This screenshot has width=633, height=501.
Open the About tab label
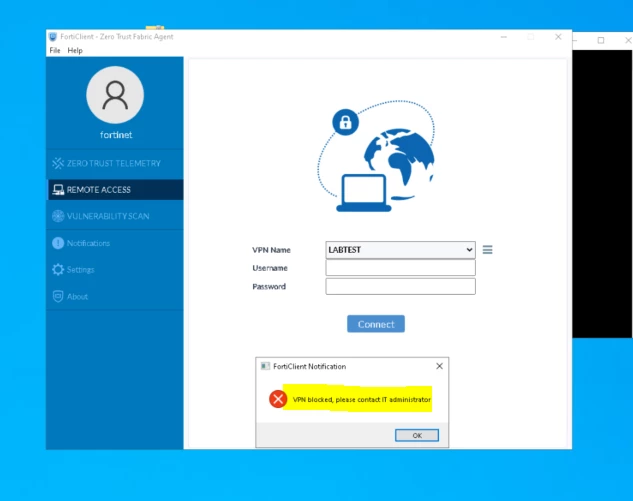[x=77, y=297]
